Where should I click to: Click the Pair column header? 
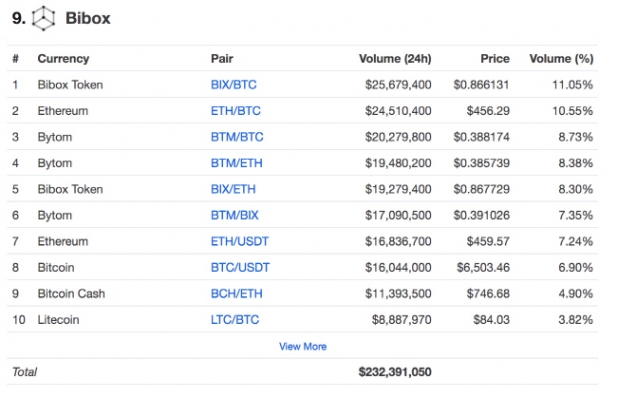pyautogui.click(x=222, y=59)
